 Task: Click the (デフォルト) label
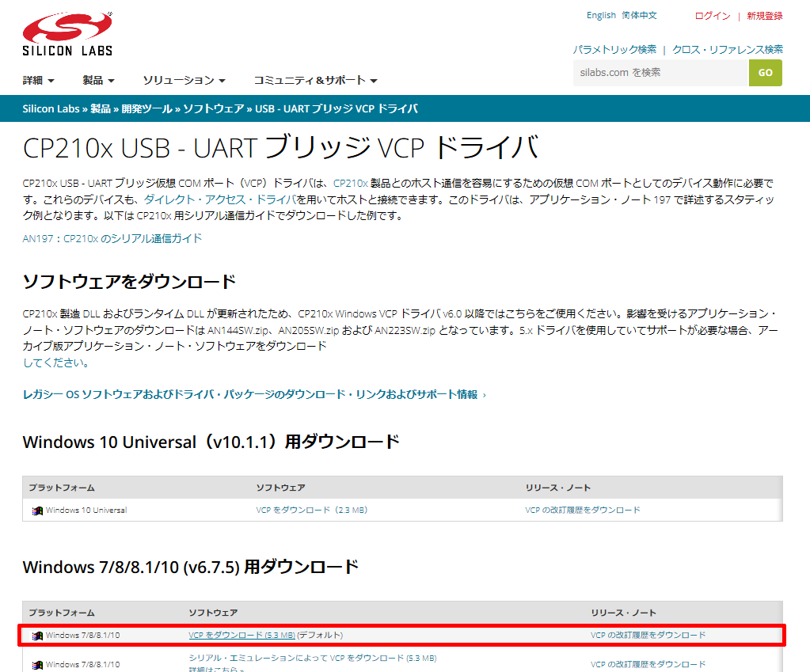320,636
